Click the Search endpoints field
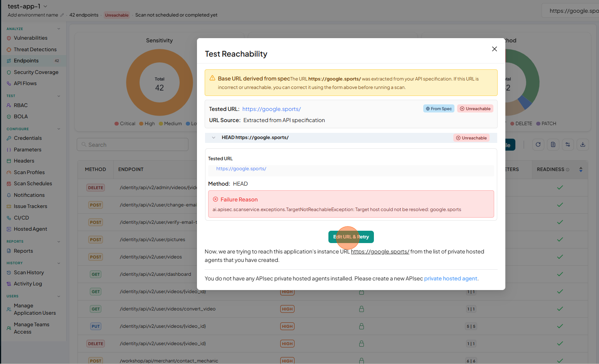 click(x=133, y=144)
